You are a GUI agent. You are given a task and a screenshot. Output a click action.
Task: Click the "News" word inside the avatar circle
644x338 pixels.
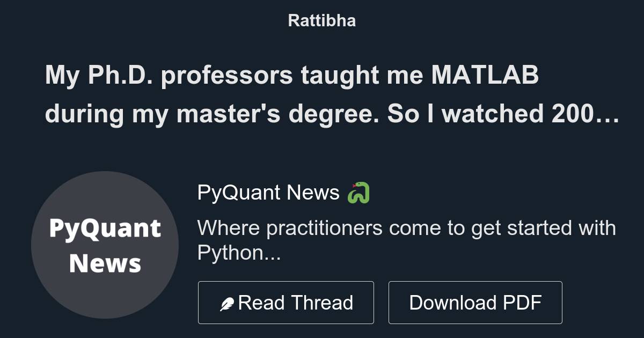[104, 263]
